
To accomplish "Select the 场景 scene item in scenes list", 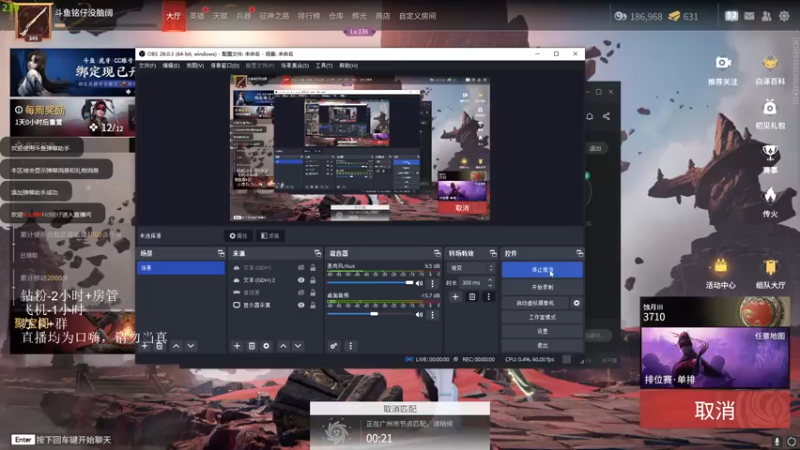I will point(181,268).
